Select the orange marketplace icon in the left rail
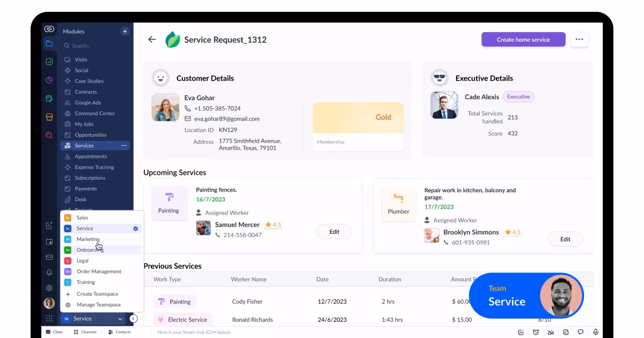This screenshot has width=644, height=338. pos(49,116)
